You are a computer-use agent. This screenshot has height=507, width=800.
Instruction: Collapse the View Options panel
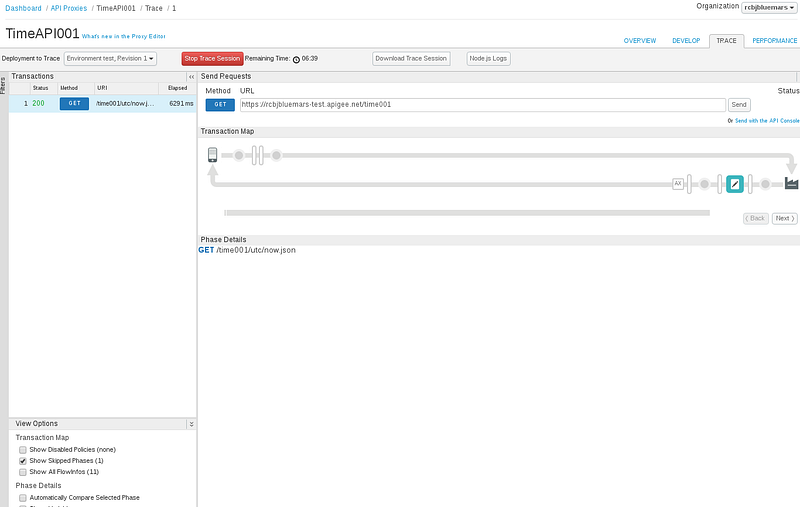click(191, 424)
